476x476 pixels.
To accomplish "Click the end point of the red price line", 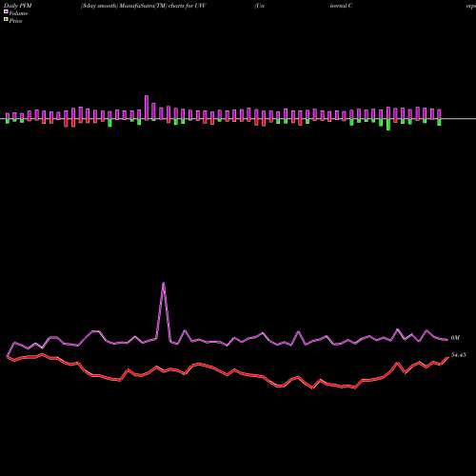I will click(x=447, y=358).
